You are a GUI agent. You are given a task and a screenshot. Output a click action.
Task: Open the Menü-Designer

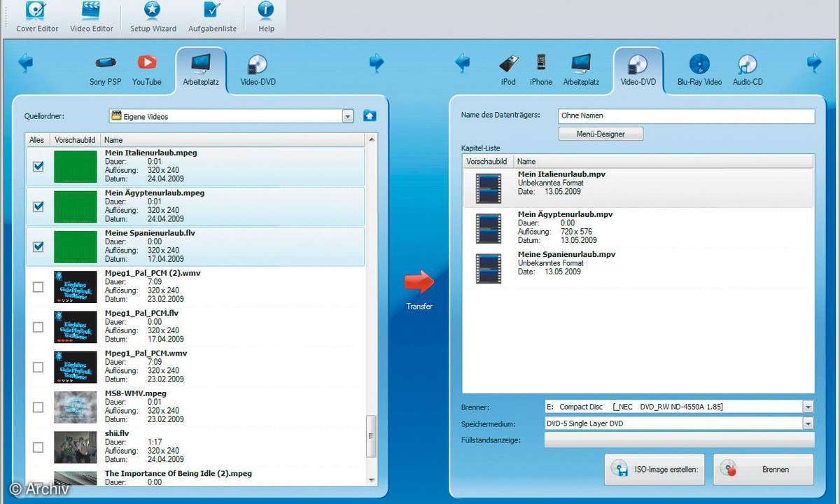tap(601, 134)
